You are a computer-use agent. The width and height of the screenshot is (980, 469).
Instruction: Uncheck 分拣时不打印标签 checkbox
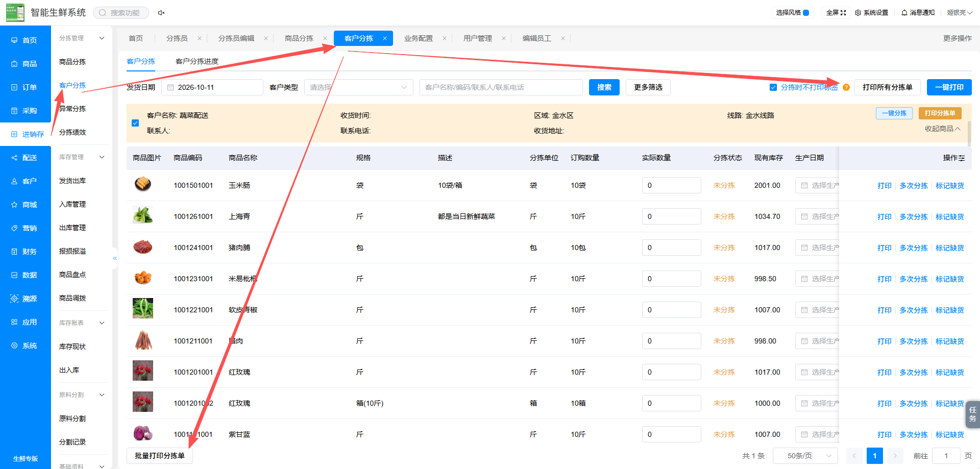[773, 87]
